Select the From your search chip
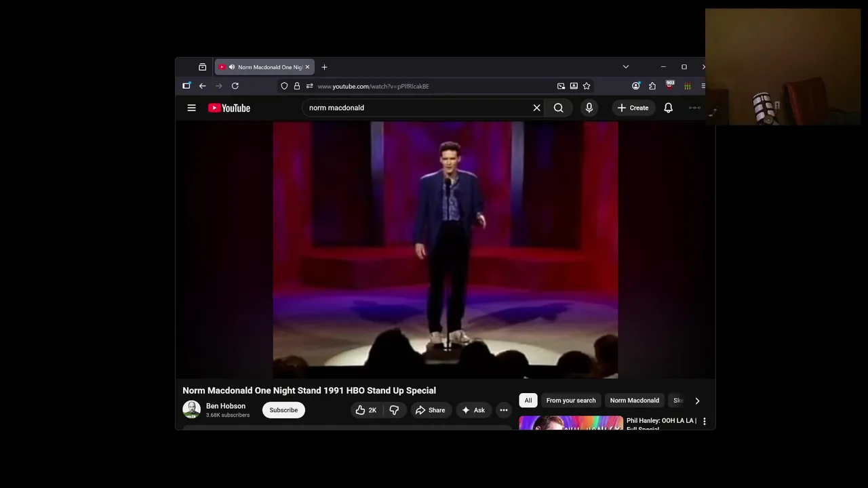This screenshot has width=868, height=488. click(571, 401)
